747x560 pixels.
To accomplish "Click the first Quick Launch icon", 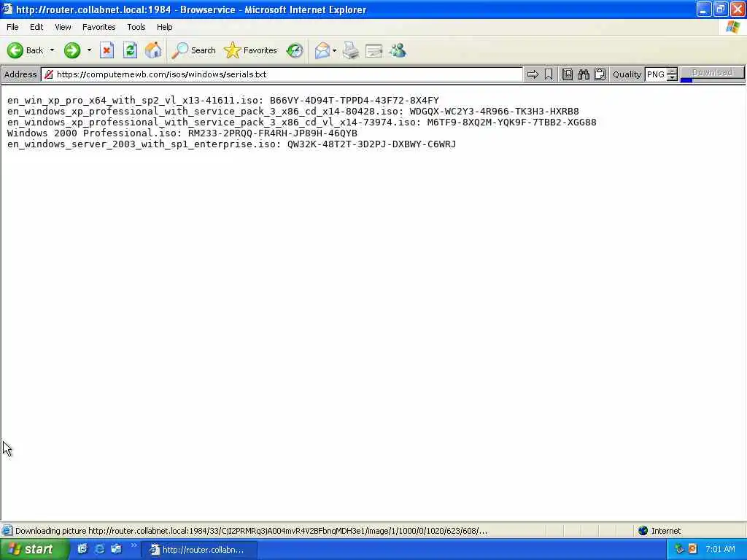I will click(82, 549).
